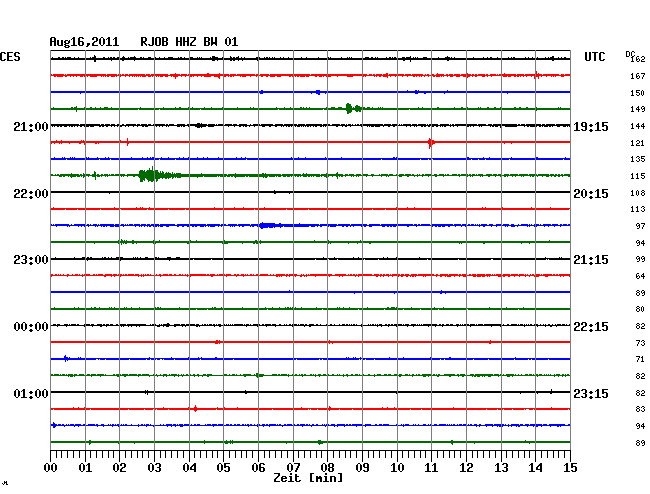
Task: Click the DC value 144
Action: pyautogui.click(x=638, y=126)
